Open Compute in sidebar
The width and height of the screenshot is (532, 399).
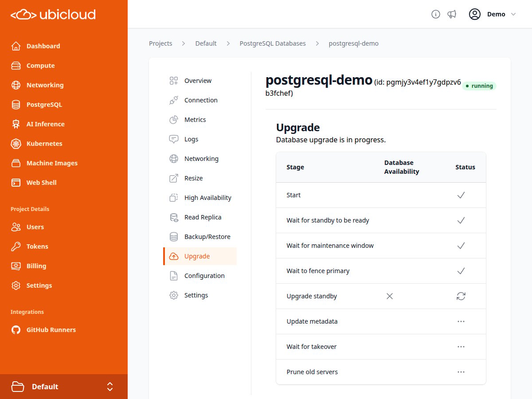click(x=40, y=66)
